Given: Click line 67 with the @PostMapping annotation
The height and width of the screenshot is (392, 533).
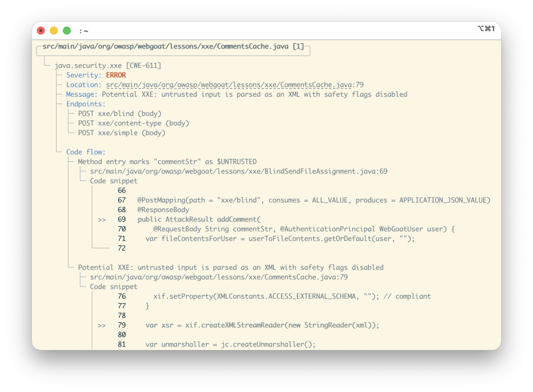Looking at the screenshot, I should point(304,200).
